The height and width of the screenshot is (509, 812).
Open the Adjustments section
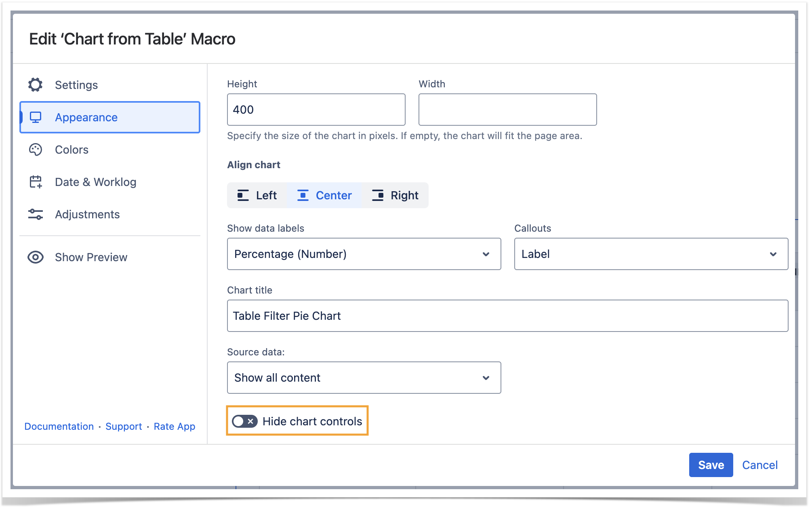87,214
